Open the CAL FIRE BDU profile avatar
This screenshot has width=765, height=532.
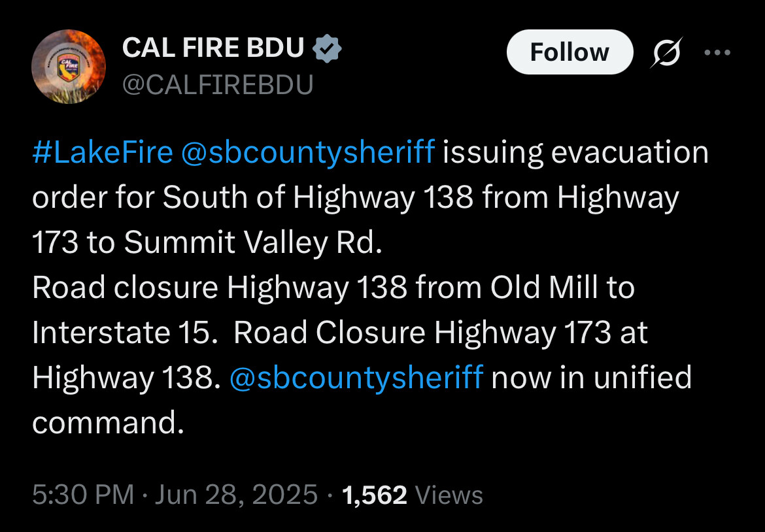(x=69, y=67)
